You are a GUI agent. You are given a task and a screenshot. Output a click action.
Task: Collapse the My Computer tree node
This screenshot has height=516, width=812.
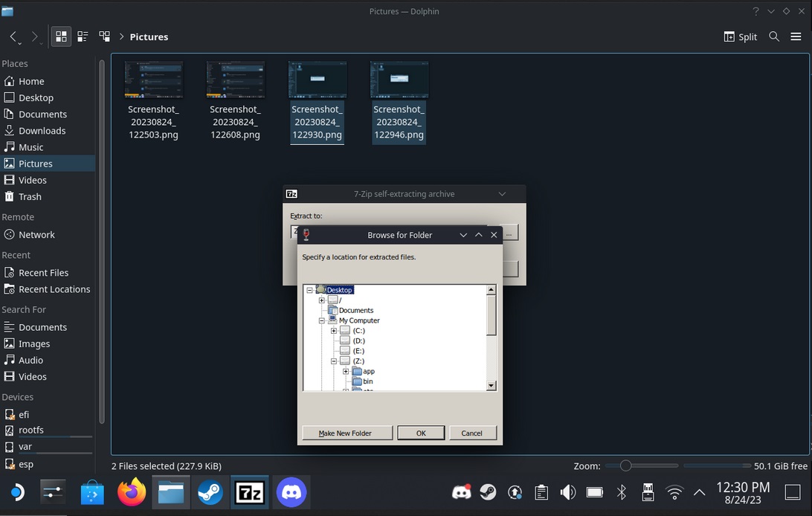(322, 321)
